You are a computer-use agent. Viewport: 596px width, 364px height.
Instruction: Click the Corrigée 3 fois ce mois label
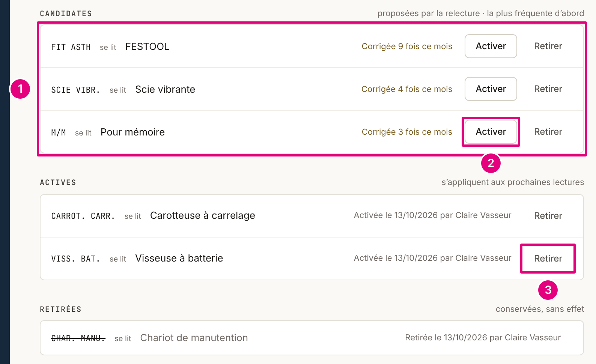tap(407, 132)
